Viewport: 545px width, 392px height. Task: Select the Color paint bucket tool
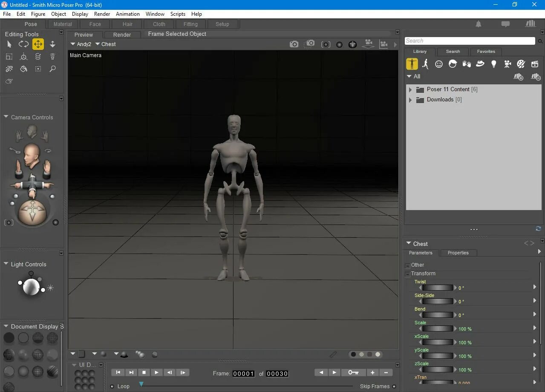(23, 69)
